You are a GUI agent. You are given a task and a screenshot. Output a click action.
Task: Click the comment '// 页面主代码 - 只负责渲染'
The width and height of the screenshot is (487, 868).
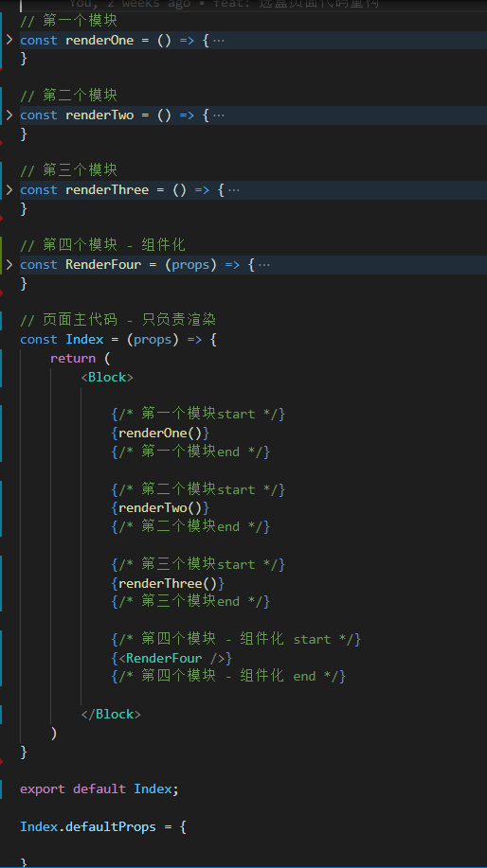coord(118,319)
